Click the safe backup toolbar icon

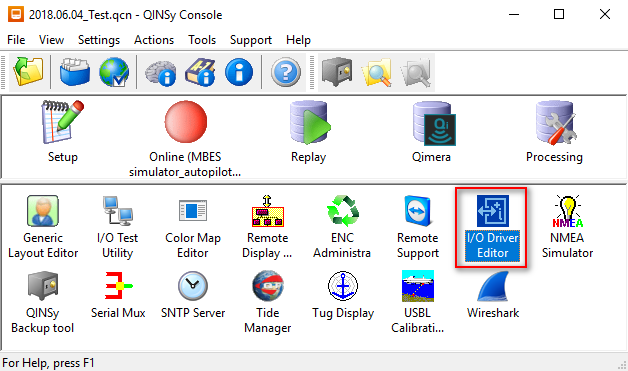(x=337, y=72)
